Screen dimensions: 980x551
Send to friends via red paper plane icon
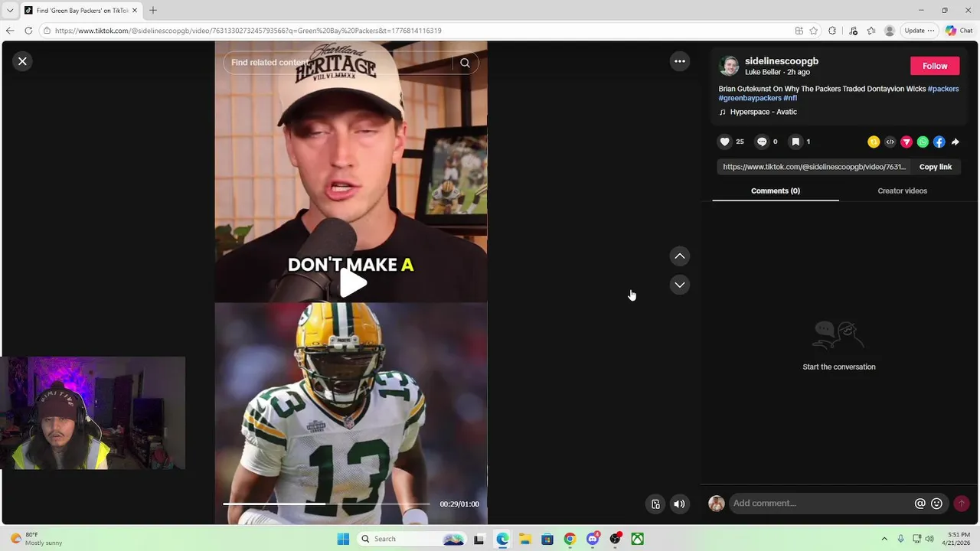[x=906, y=142]
